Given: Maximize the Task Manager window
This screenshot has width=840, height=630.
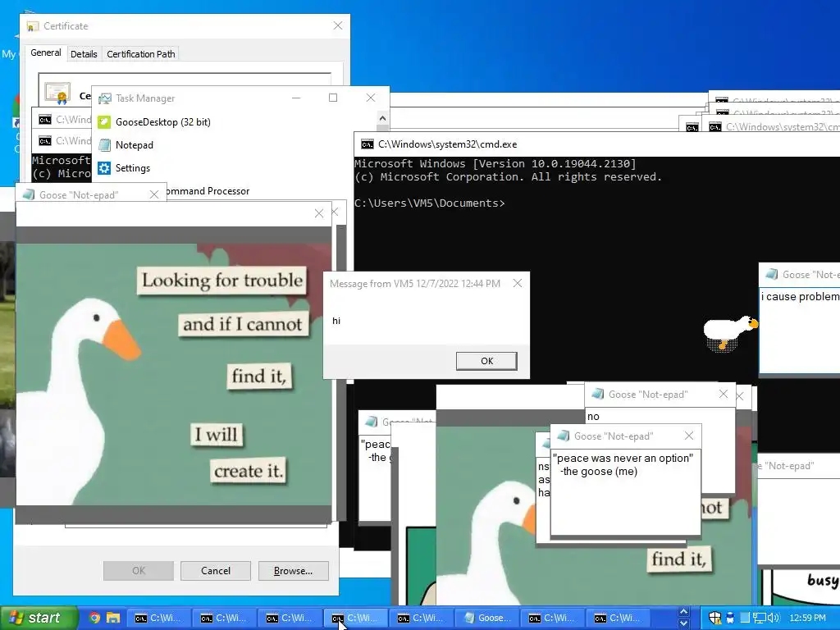Looking at the screenshot, I should (333, 98).
